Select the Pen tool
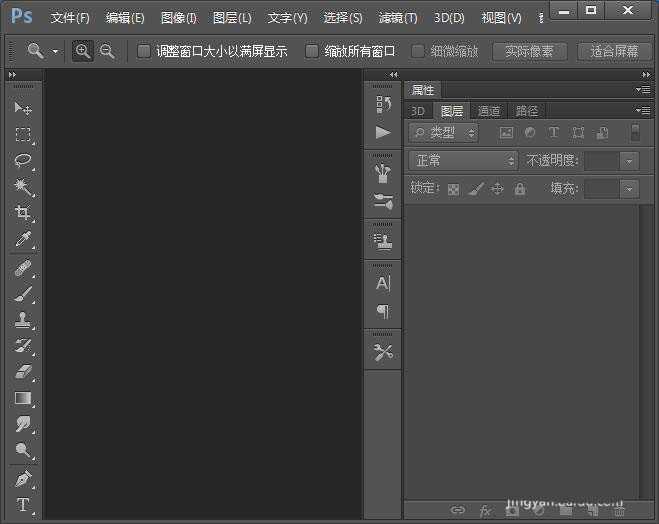The height and width of the screenshot is (524, 659). tap(22, 479)
